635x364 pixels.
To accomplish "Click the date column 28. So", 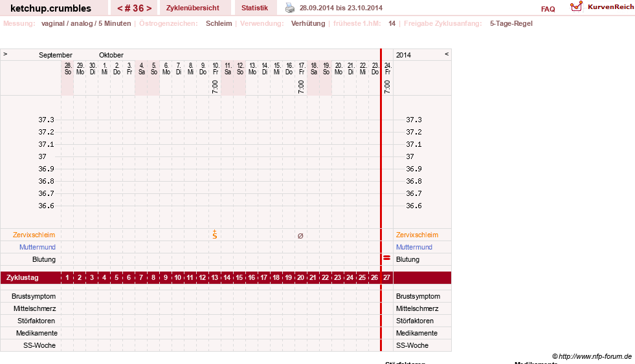I will pyautogui.click(x=68, y=69).
